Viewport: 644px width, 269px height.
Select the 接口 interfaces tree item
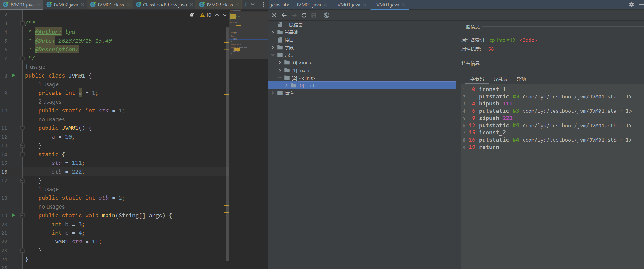(x=286, y=40)
